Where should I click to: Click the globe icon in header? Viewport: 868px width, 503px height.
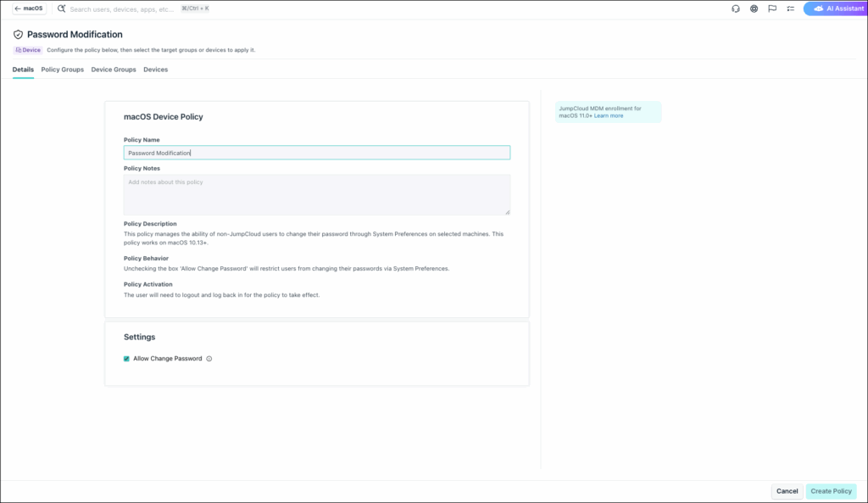point(754,8)
